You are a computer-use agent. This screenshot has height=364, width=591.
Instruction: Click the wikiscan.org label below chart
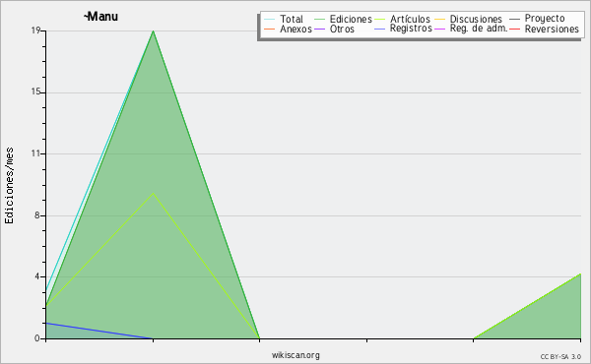295,355
